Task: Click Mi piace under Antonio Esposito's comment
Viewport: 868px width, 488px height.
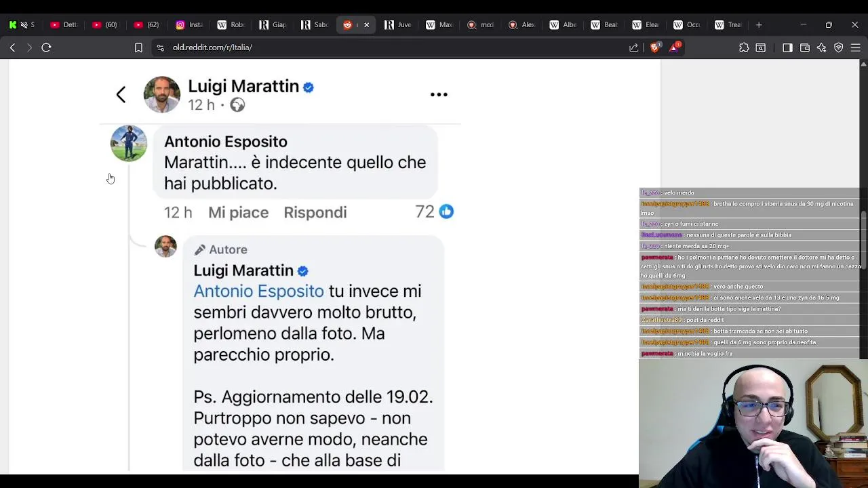Action: pos(238,212)
